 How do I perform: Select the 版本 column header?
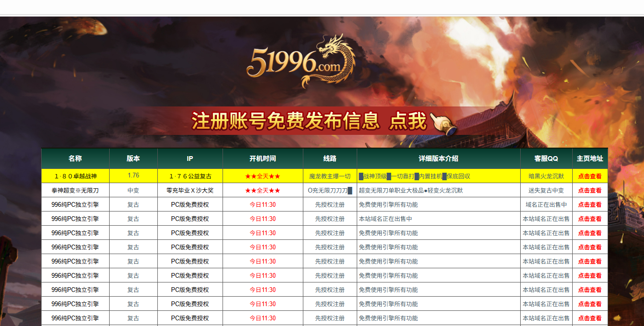[x=133, y=159]
